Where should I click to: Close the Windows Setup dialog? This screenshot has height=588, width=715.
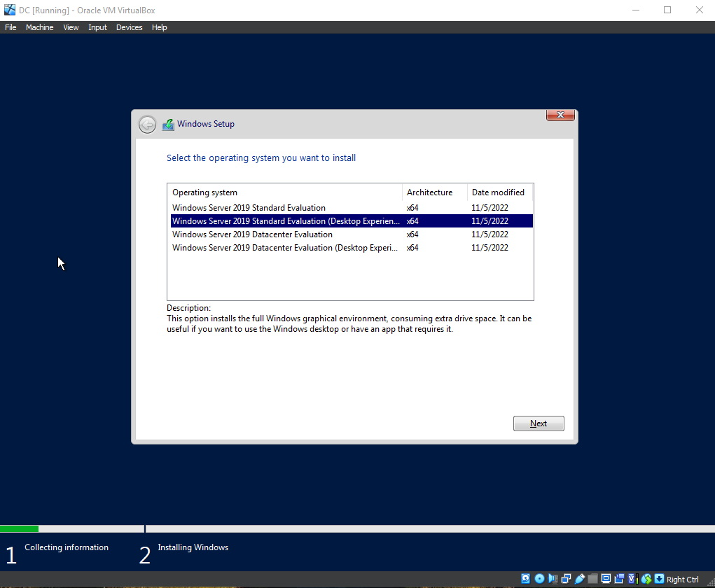[560, 115]
